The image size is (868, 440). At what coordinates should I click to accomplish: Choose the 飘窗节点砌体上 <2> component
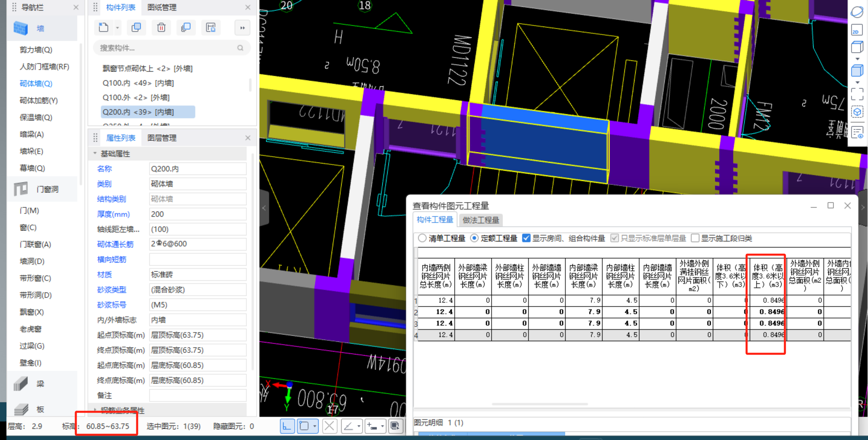148,68
